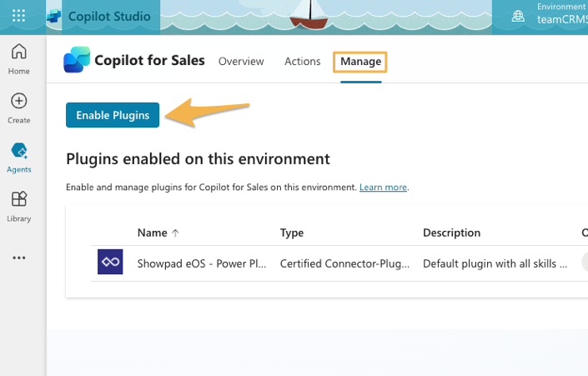Open the Learn more link

coord(383,187)
